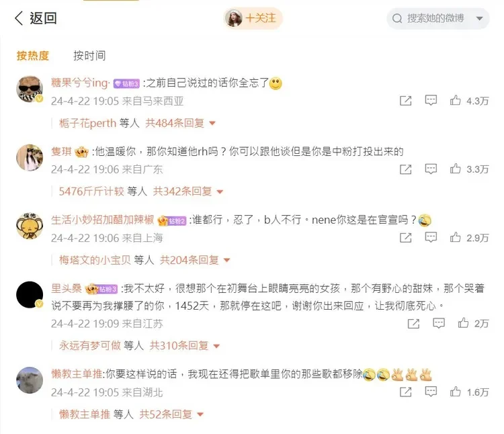Viewport: 504px width, 434px height.
Task: Share the 糖果兮兮ing comment
Action: [405, 101]
